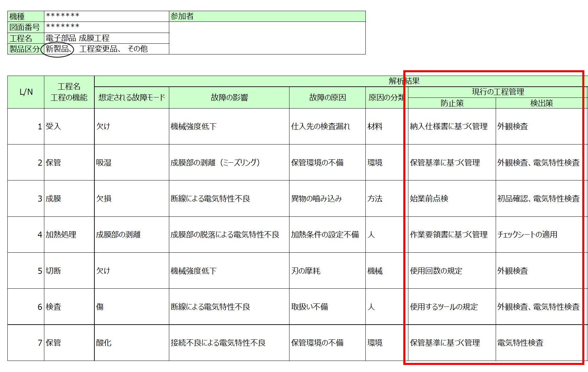Select the 防止策 column header
The height and width of the screenshot is (372, 588).
tap(452, 103)
